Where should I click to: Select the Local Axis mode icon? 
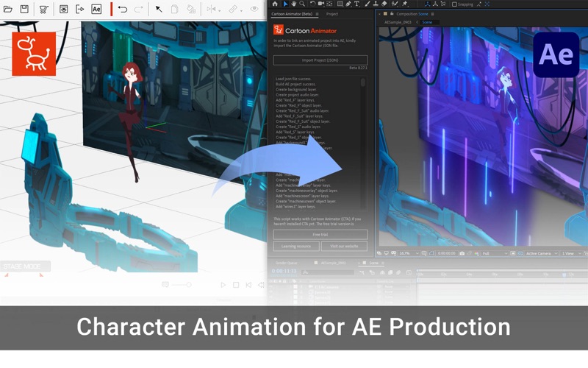[428, 4]
